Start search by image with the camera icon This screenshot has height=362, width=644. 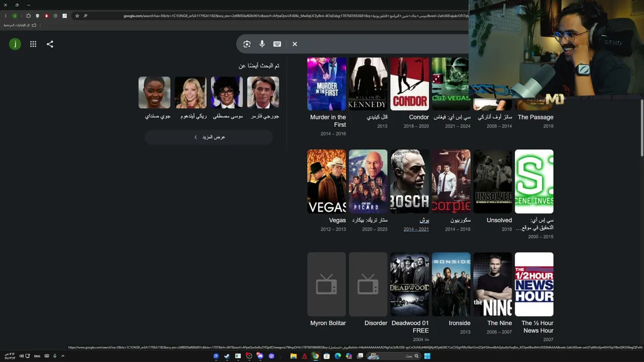click(x=247, y=44)
